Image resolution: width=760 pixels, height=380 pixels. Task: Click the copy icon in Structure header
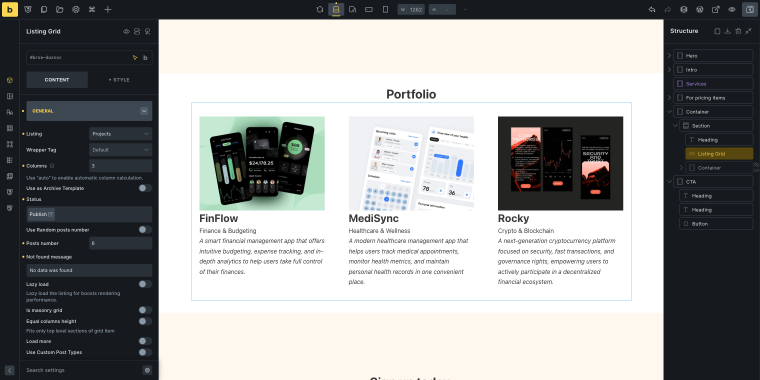tap(717, 31)
